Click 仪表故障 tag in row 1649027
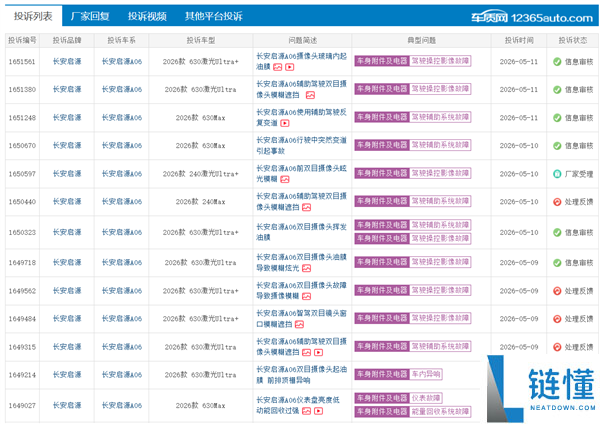600x424 pixels. click(x=426, y=398)
